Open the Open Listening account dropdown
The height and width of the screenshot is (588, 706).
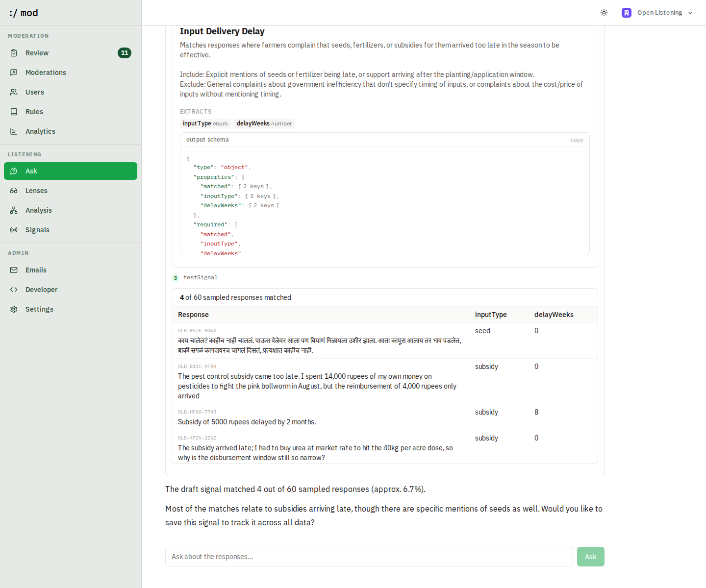(657, 13)
